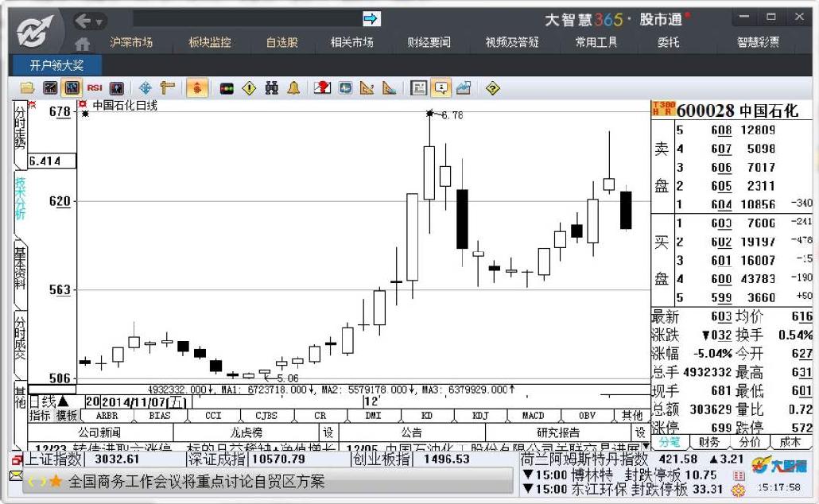This screenshot has width=819, height=504.
Task: Open the 龙虎榜 tab
Action: 246,433
